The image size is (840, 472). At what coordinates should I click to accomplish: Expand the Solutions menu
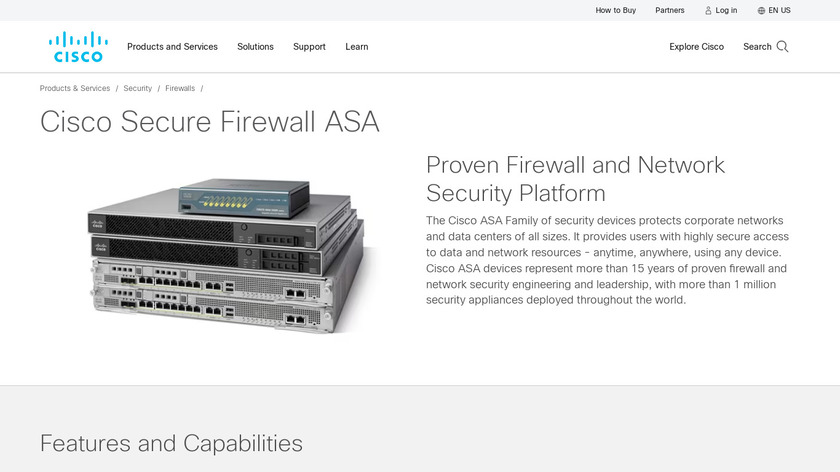click(x=255, y=47)
